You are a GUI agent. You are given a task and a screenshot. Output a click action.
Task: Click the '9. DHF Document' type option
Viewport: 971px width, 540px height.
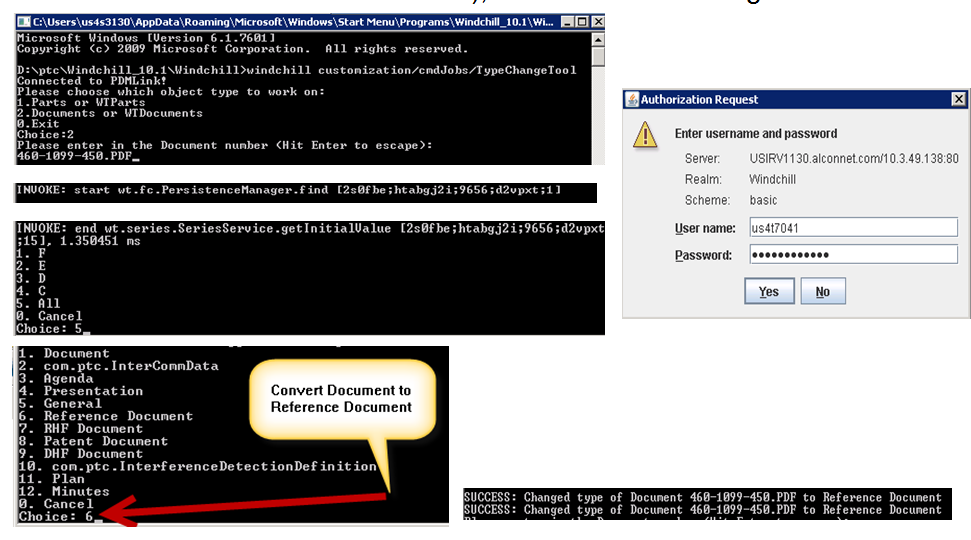81,453
